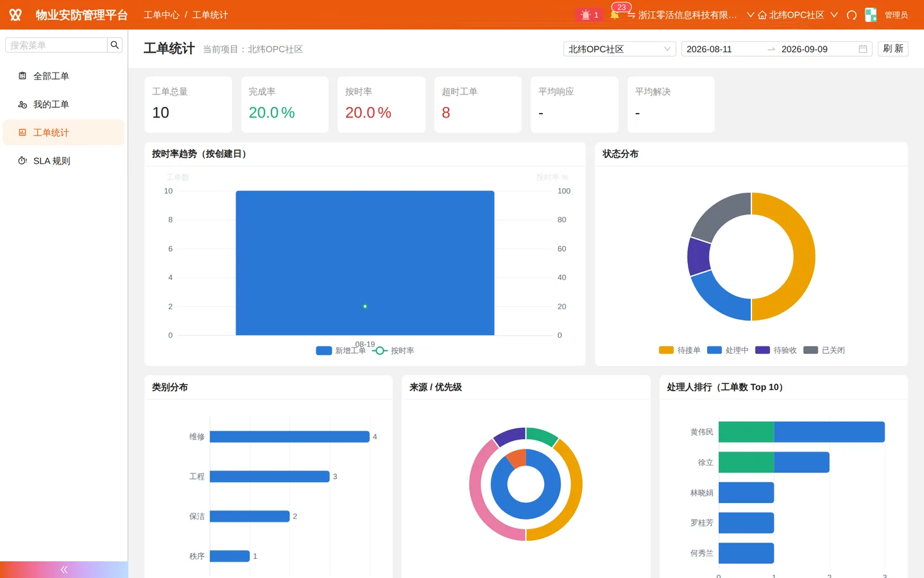Viewport: 924px width, 578px height.
Task: Open 我的工单 menu item
Action: (x=64, y=104)
